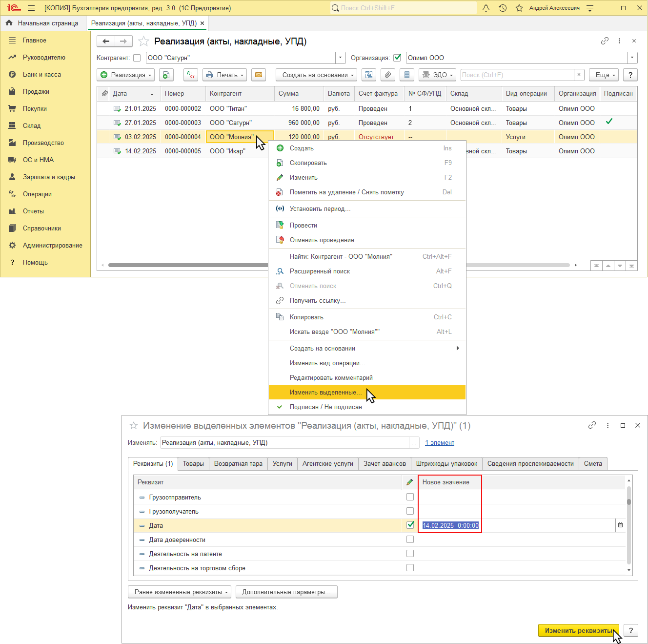Screen dimensions: 648x644
Task: Open Ранее измененные реквизиты dropdown
Action: tap(180, 592)
